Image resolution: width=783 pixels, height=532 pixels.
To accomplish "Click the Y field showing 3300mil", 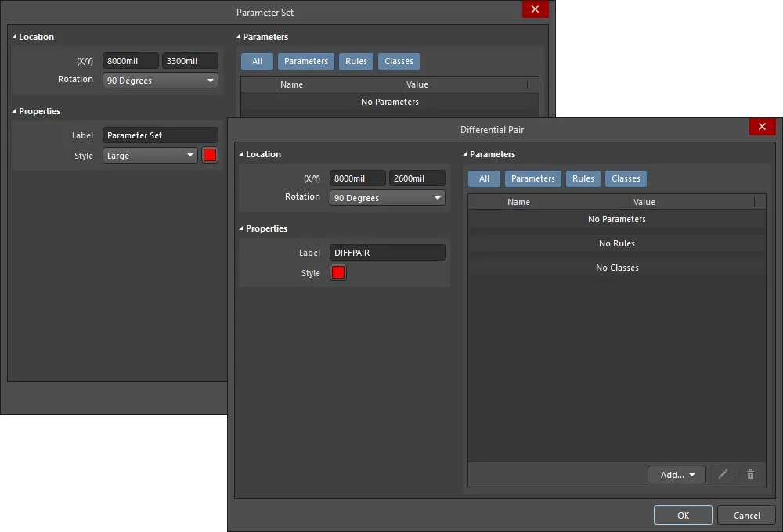I will tap(189, 61).
